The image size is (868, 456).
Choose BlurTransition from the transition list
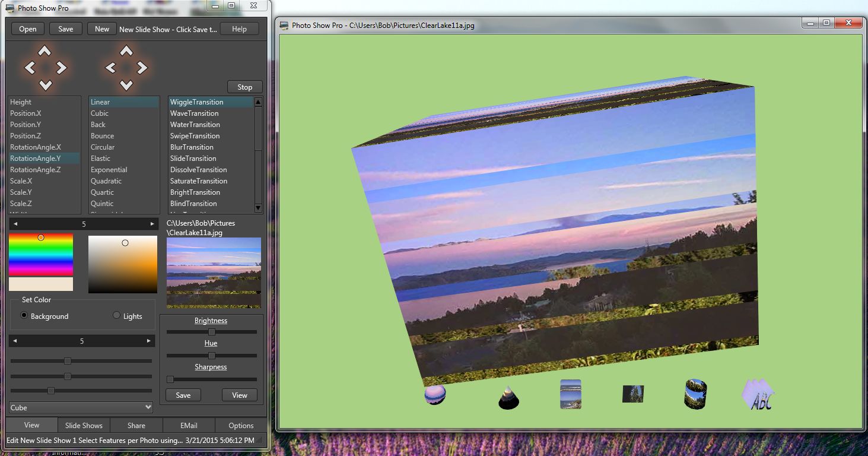coord(192,147)
